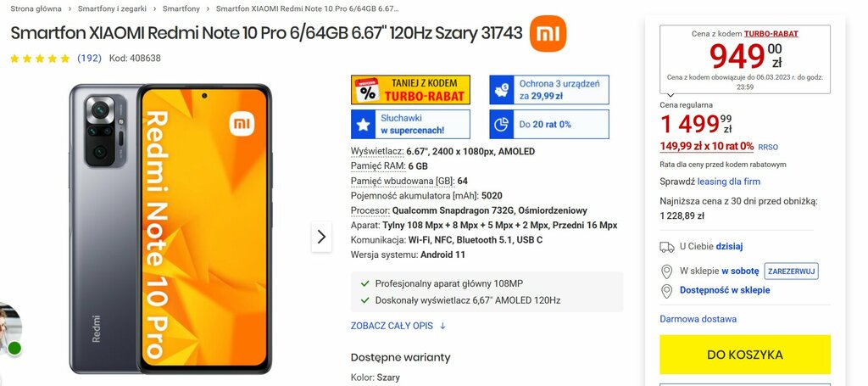This screenshot has height=386, width=868.
Task: Click the delivery truck icon
Action: pyautogui.click(x=667, y=247)
